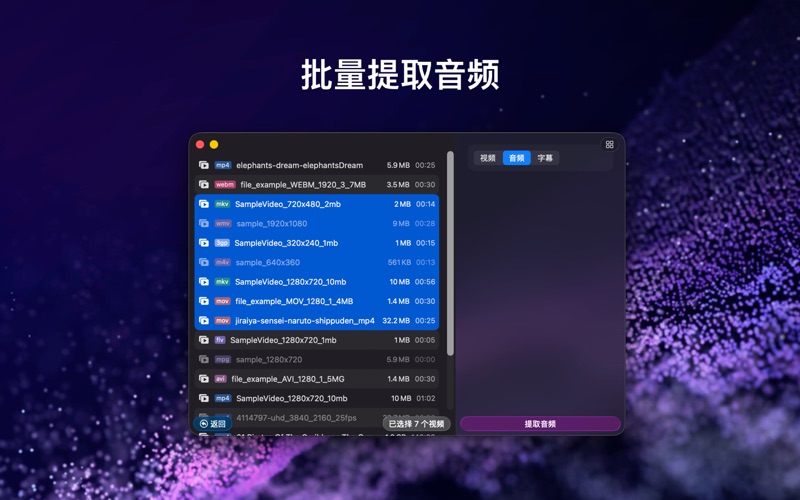Switch to the 音频 tab
Screen dimensions: 800x500
(x=516, y=158)
